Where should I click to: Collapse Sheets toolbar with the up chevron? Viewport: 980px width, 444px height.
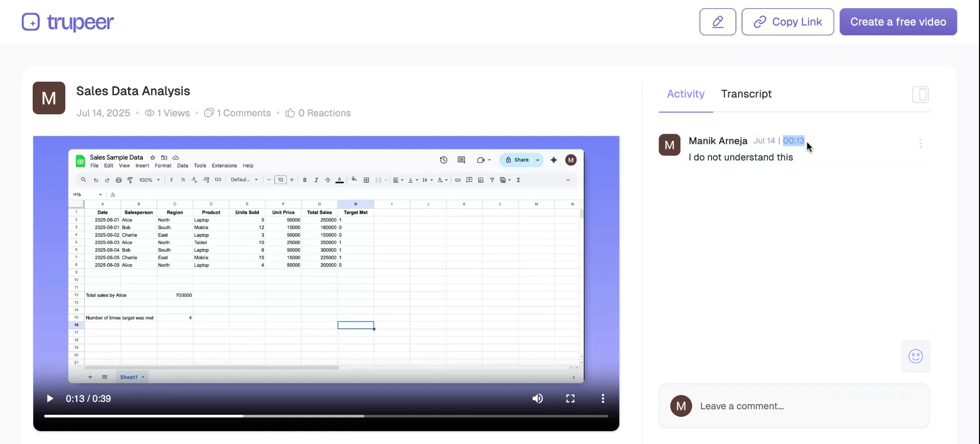[x=568, y=180]
